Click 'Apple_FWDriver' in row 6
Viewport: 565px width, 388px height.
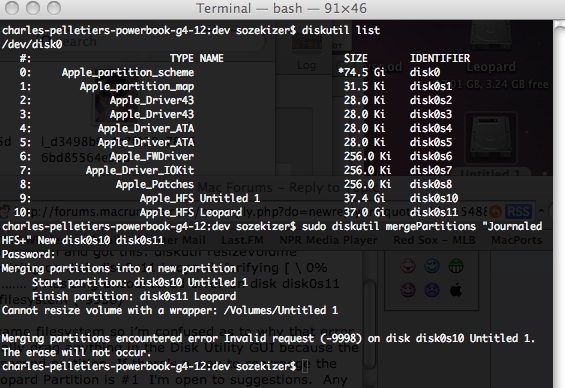[152, 156]
